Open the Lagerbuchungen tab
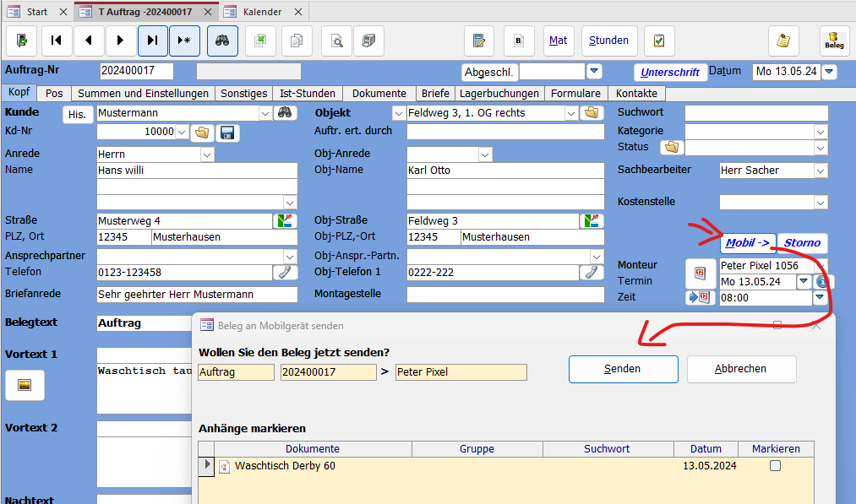Image resolution: width=856 pixels, height=504 pixels. click(499, 93)
